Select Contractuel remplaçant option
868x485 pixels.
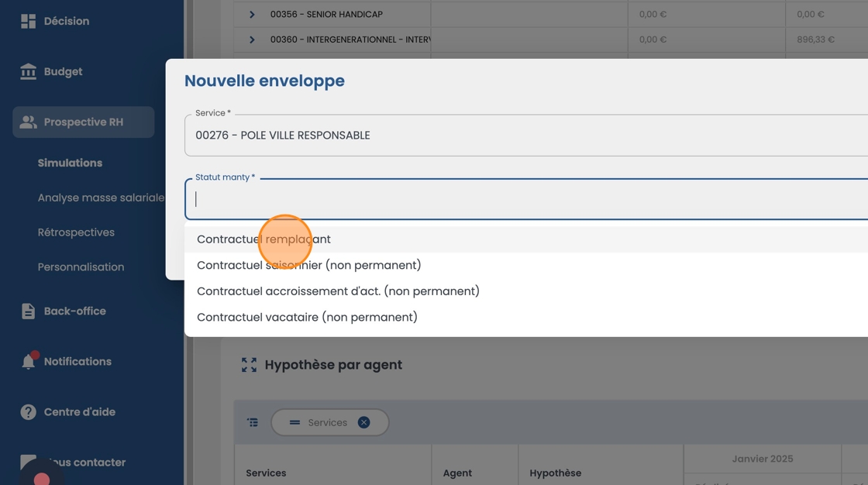[x=263, y=239]
